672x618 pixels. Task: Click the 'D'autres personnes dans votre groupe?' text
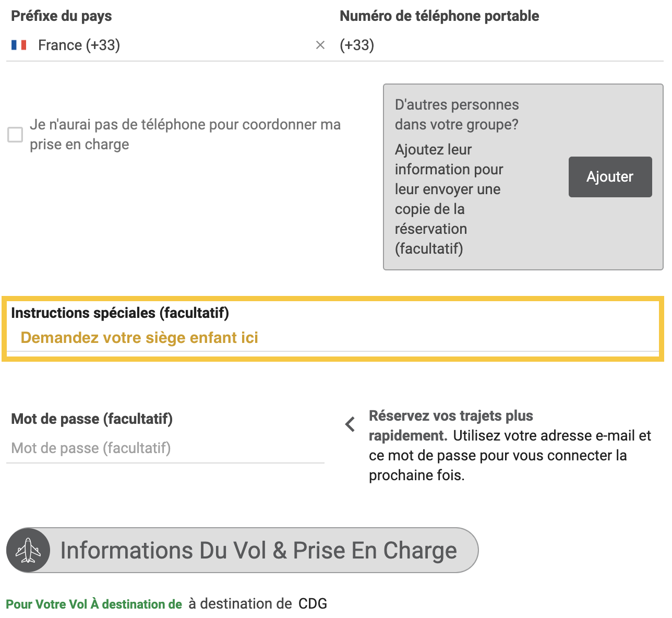[x=457, y=114]
